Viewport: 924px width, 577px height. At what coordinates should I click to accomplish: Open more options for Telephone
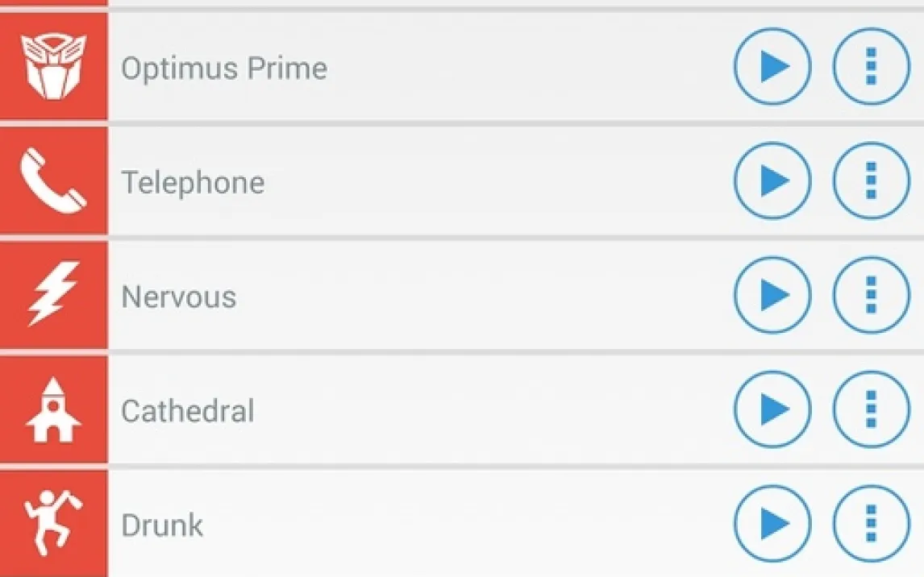pyautogui.click(x=871, y=182)
